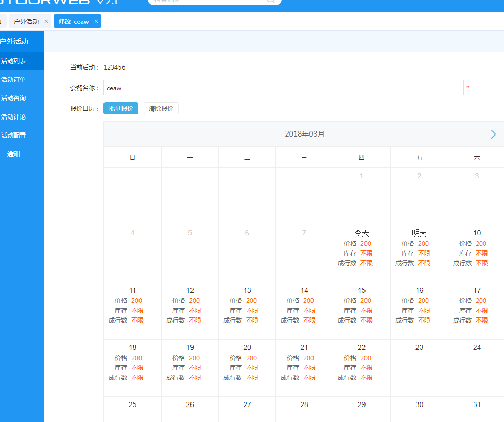Select the 修改-ceaw tab
504x422 pixels.
[x=73, y=21]
